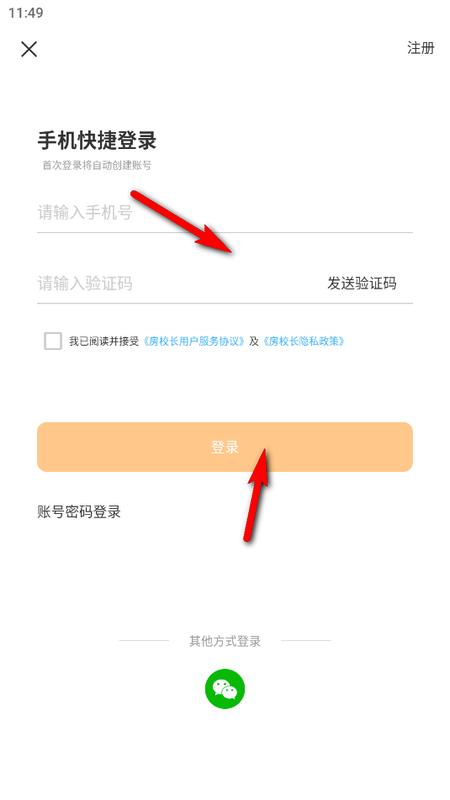450x800 pixels.
Task: Open the 《房校长隐私政策》 link
Action: pyautogui.click(x=304, y=341)
